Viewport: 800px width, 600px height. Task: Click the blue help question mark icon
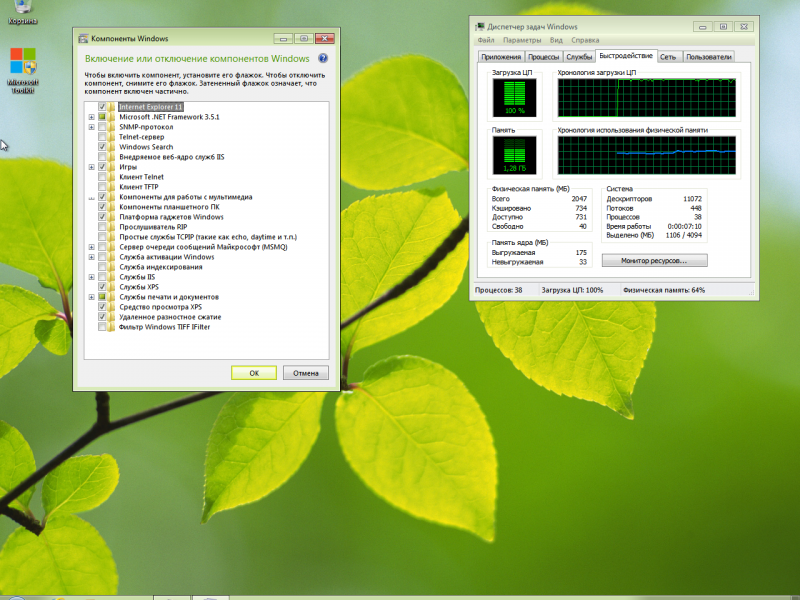click(x=323, y=58)
